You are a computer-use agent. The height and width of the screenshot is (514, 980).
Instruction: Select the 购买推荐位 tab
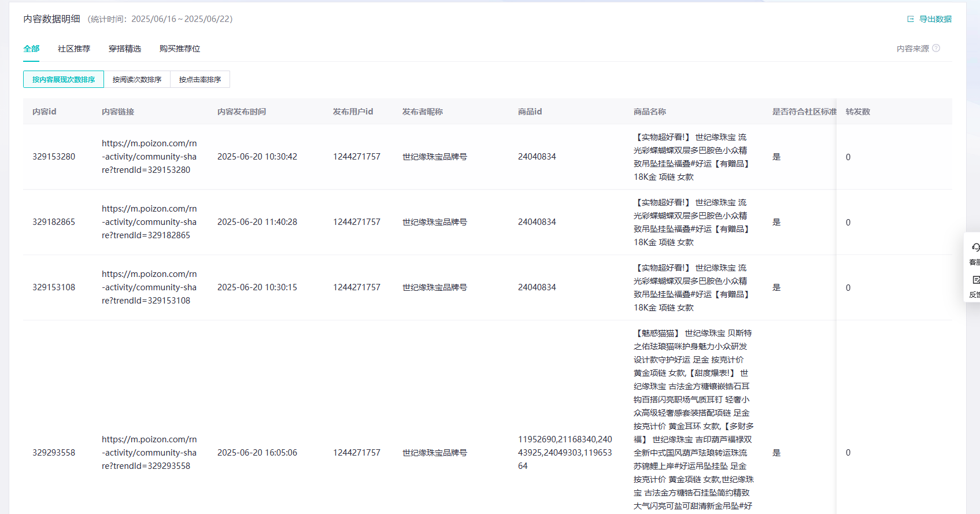[x=180, y=49]
